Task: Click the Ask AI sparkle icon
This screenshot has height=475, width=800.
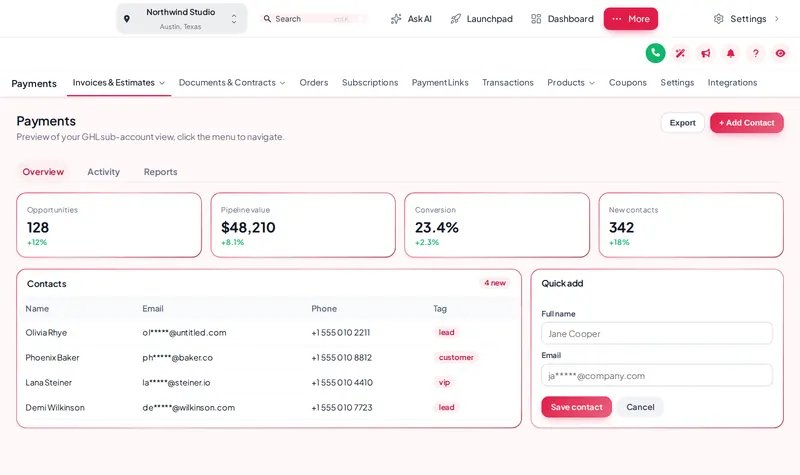Action: click(396, 19)
